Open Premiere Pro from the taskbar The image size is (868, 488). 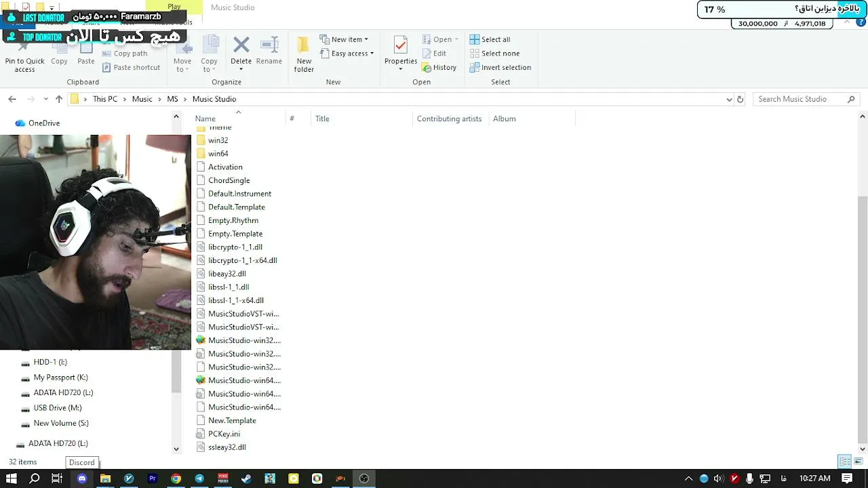click(x=153, y=479)
